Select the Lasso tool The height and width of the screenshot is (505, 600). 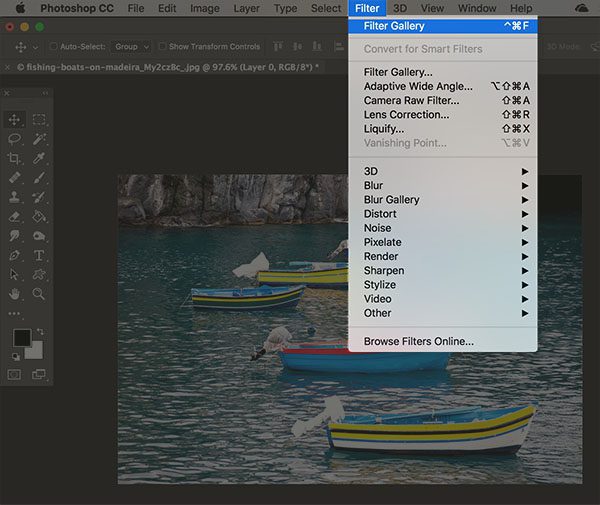(15, 138)
